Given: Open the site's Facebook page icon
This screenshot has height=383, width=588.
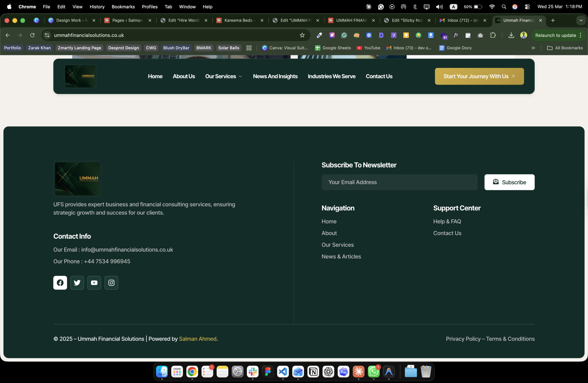Looking at the screenshot, I should point(60,283).
